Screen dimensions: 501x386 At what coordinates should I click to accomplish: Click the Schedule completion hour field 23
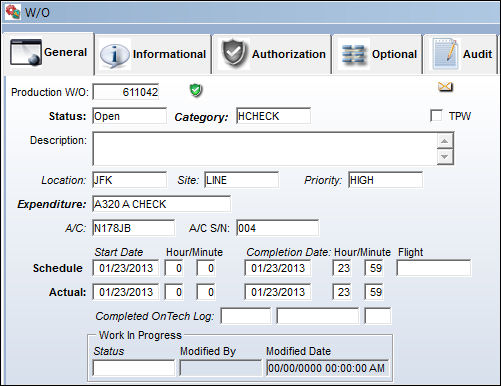(342, 268)
